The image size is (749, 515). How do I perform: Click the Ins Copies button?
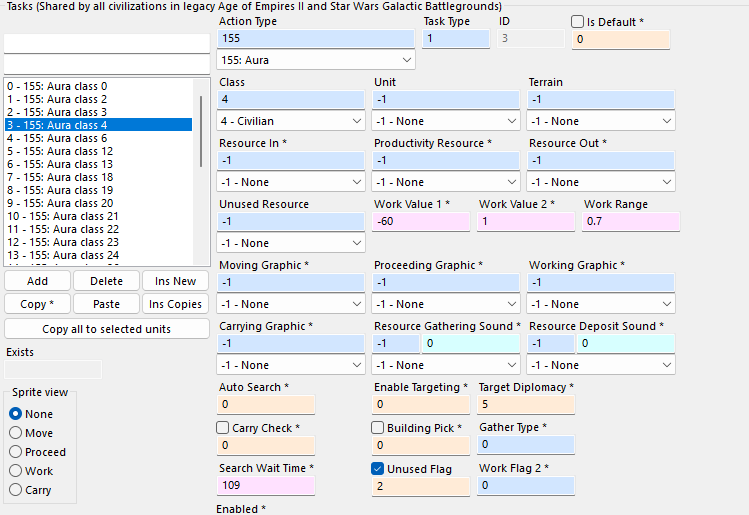coord(175,304)
